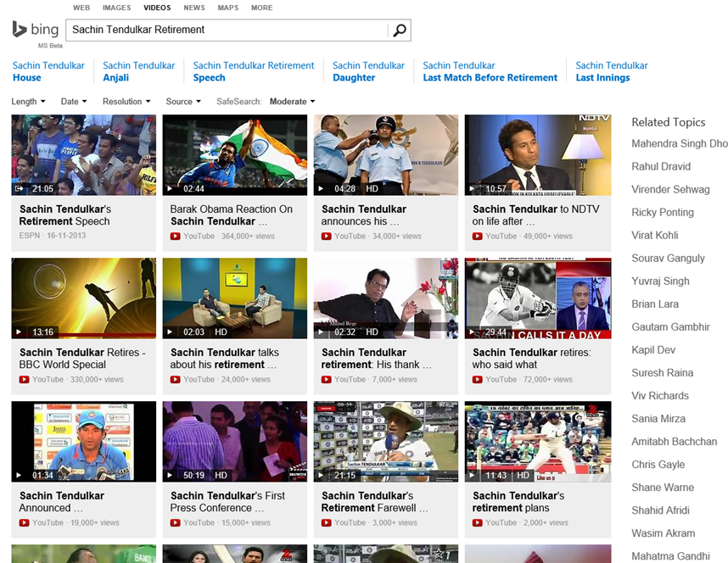Click play icon on 13:16 BBC World Special video
Image resolution: width=728 pixels, height=563 pixels.
[x=19, y=332]
